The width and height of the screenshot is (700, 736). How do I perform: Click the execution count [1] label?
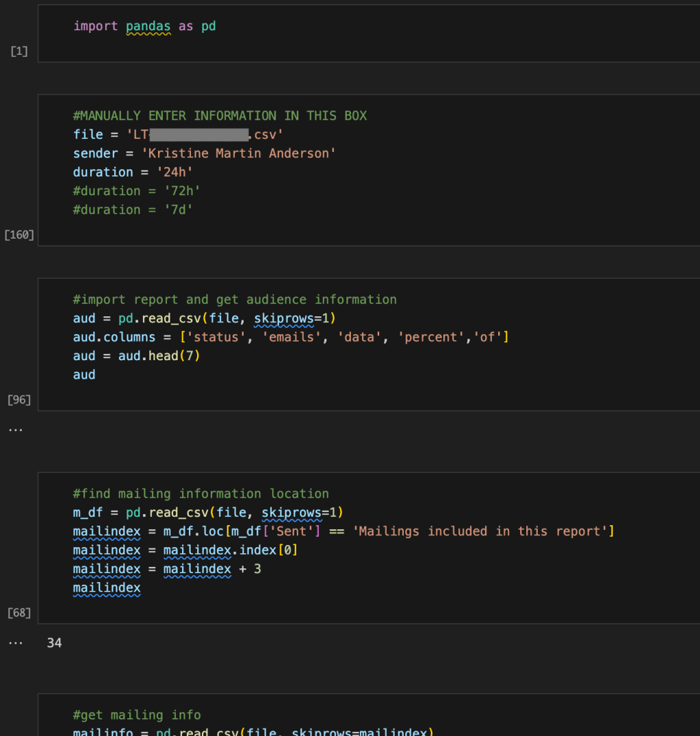click(19, 51)
